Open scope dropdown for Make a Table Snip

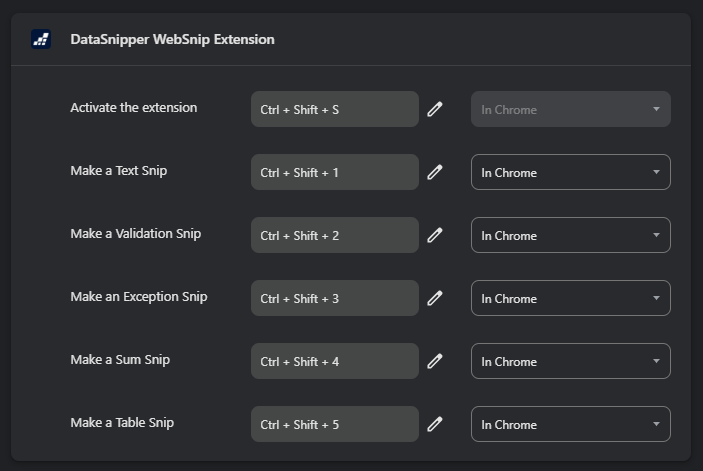click(570, 425)
